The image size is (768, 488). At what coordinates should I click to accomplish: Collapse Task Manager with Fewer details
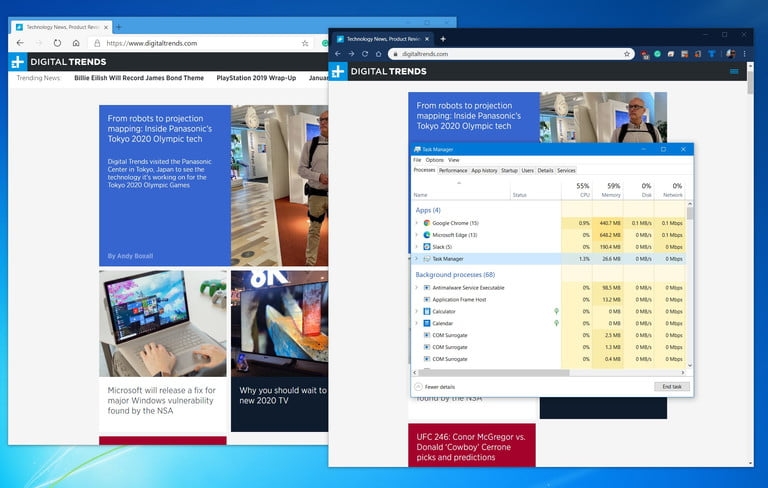pyautogui.click(x=434, y=387)
